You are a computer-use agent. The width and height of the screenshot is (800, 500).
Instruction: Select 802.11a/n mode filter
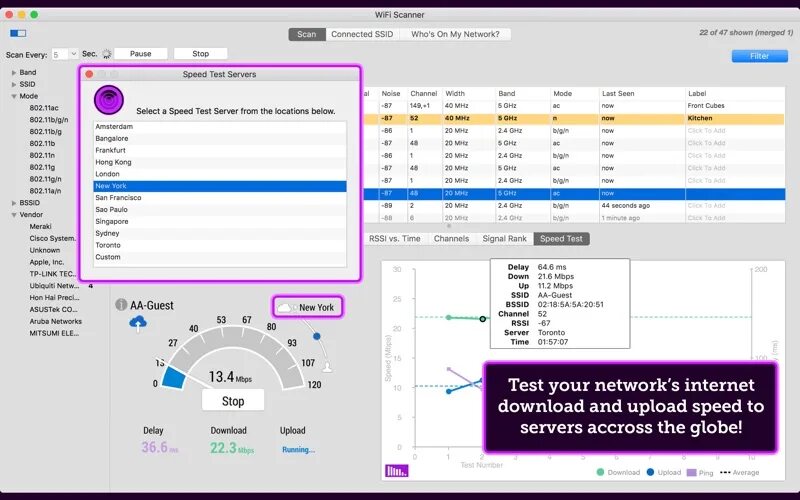(x=45, y=190)
